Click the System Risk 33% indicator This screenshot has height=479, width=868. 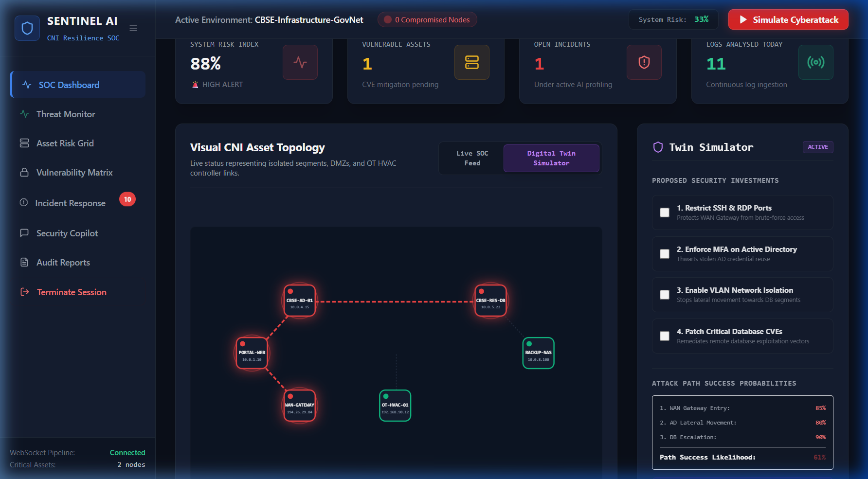coord(673,19)
